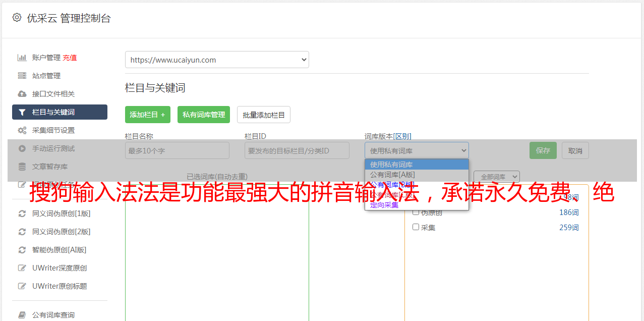Click the cloud upload icon for 接口文件相关
The image size is (644, 321).
[x=22, y=94]
